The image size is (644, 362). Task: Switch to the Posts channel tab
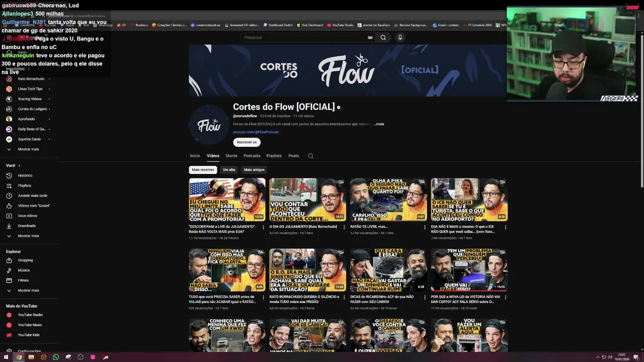(x=293, y=156)
